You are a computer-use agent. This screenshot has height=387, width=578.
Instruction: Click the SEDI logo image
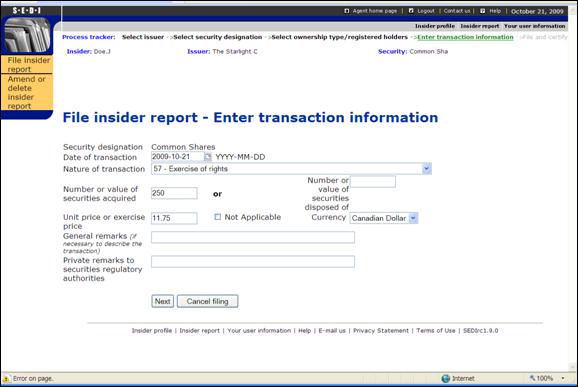coord(27,35)
